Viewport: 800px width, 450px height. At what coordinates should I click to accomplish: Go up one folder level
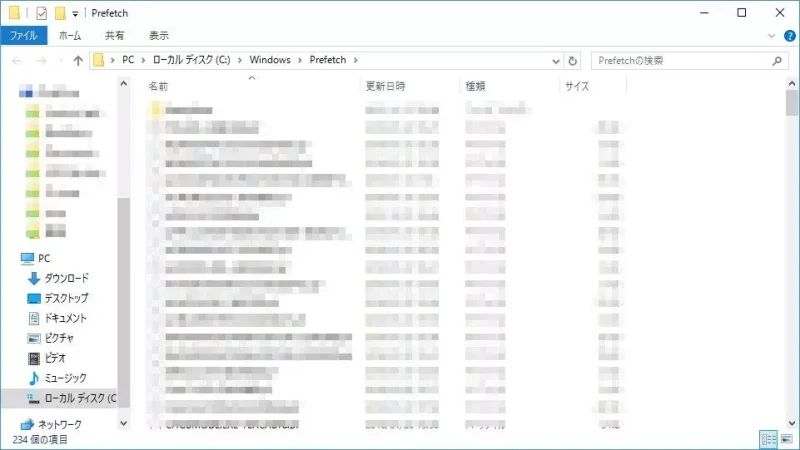(78, 61)
